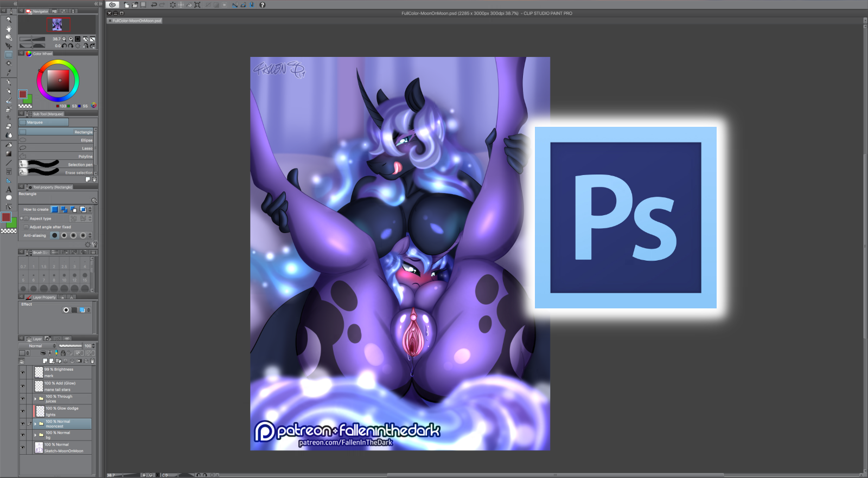Click the red main color swatch below toolbar
868x478 pixels.
(6, 217)
